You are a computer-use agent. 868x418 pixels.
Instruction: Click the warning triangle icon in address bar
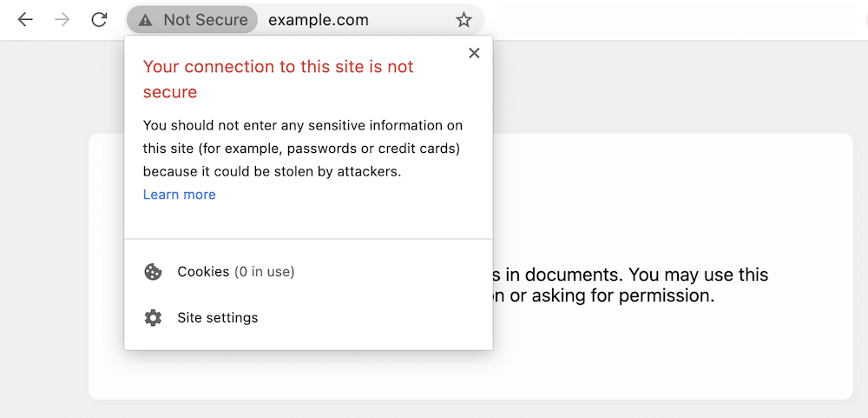tap(145, 20)
